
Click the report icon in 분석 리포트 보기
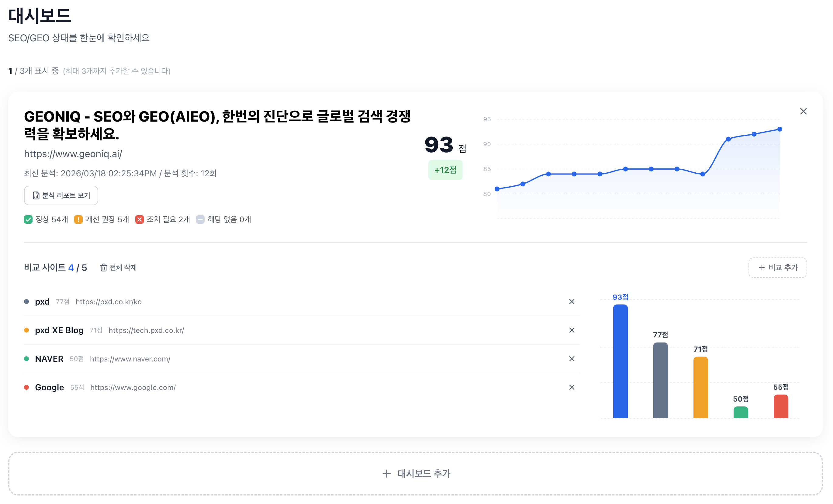(36, 195)
